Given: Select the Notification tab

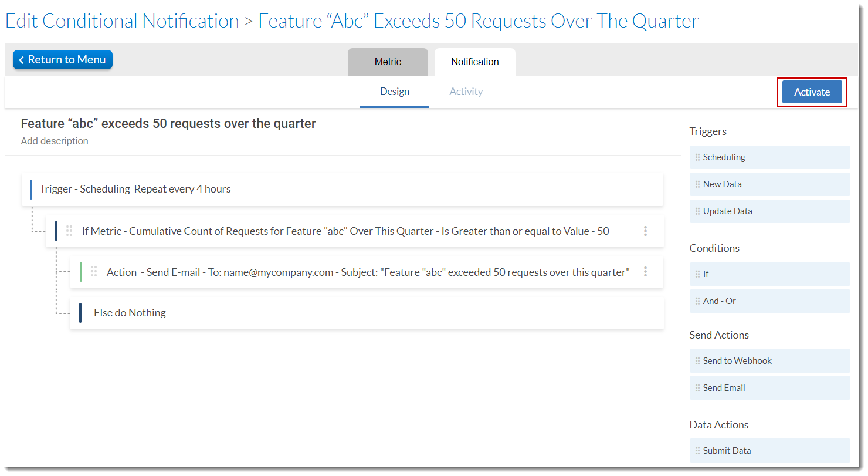Looking at the screenshot, I should click(475, 62).
